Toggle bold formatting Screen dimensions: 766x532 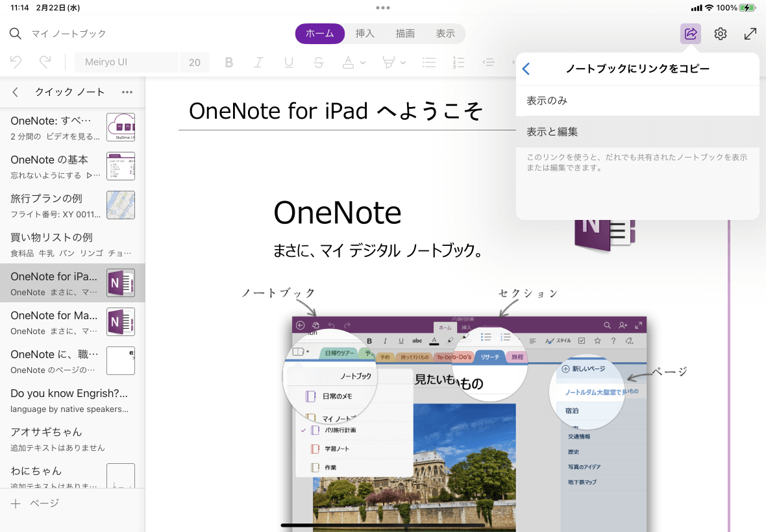(229, 62)
